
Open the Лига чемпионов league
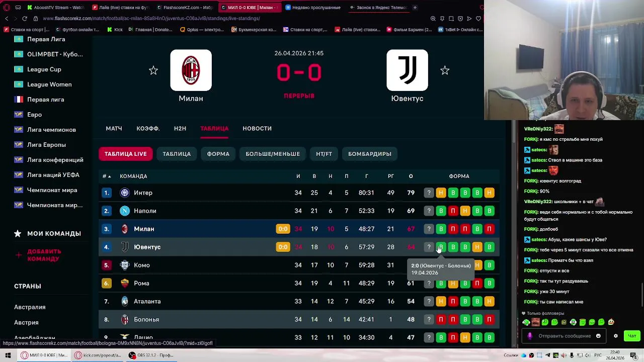pos(51,130)
